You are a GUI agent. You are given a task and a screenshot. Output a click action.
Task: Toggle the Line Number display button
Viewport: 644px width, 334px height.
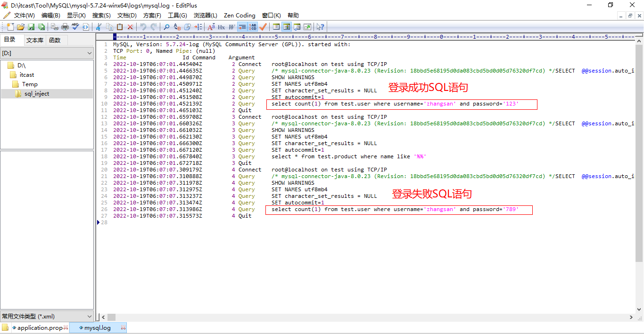point(253,27)
